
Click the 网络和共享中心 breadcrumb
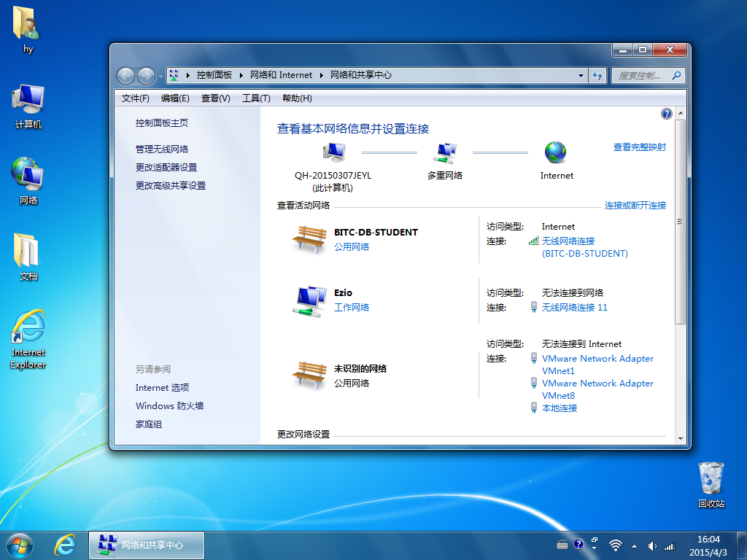pos(361,75)
